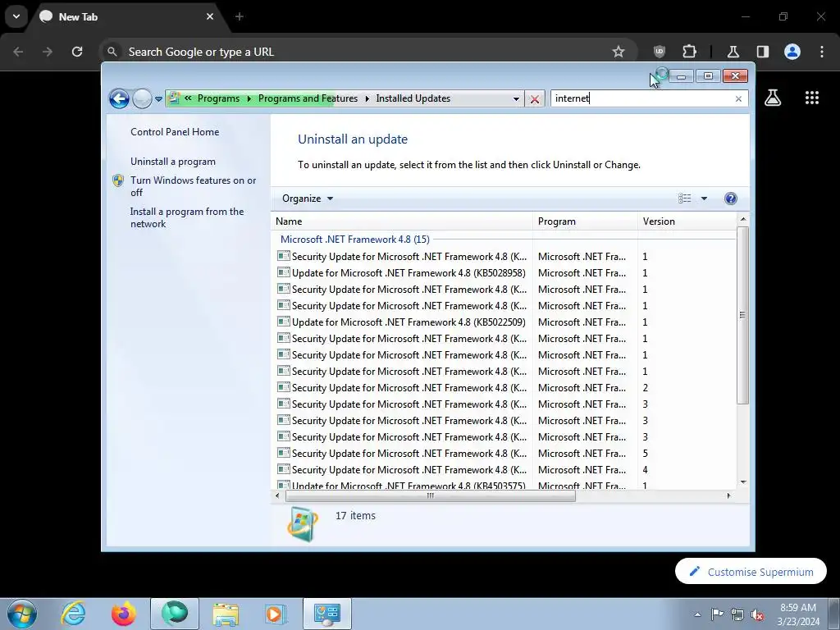Click icon of KB5028958 update row
Image resolution: width=840 pixels, height=630 pixels.
[x=283, y=272]
